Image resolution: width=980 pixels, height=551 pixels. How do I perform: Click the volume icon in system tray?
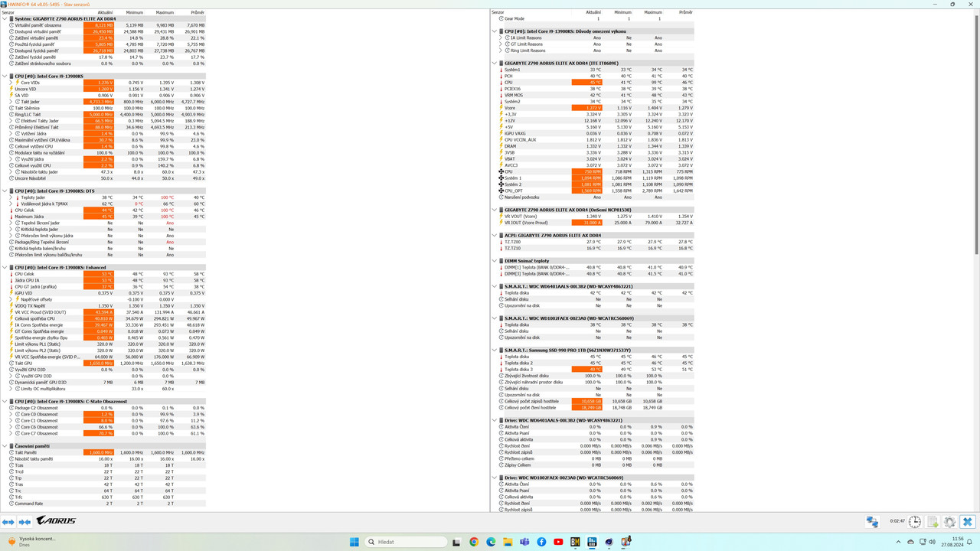[933, 542]
